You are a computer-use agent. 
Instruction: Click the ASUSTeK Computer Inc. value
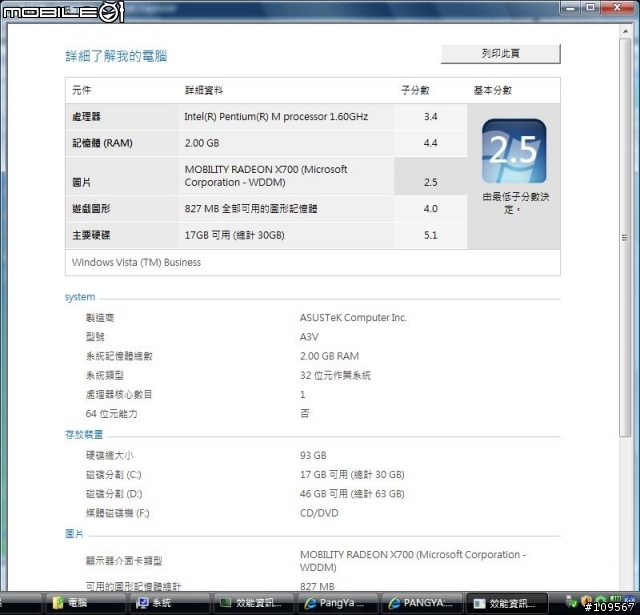(x=353, y=318)
